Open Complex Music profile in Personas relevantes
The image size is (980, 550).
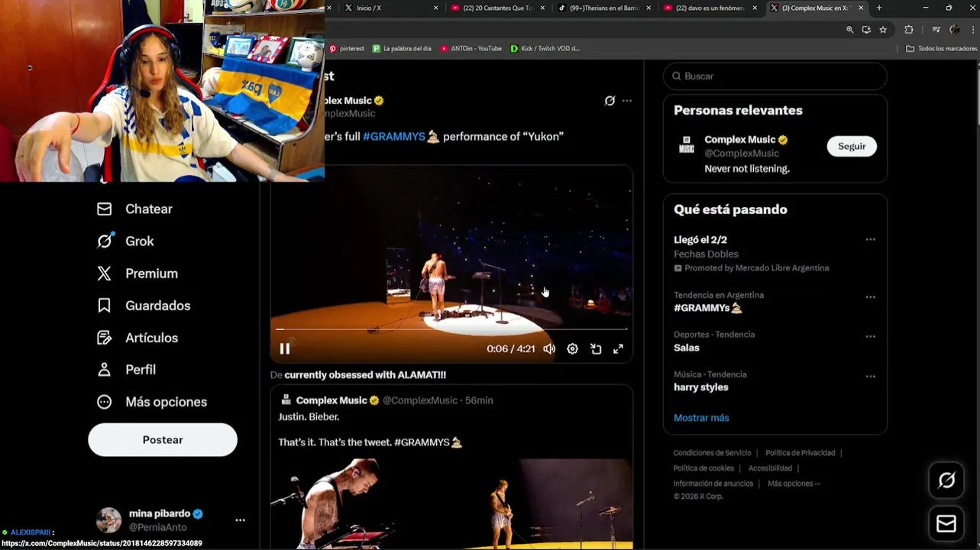(740, 140)
